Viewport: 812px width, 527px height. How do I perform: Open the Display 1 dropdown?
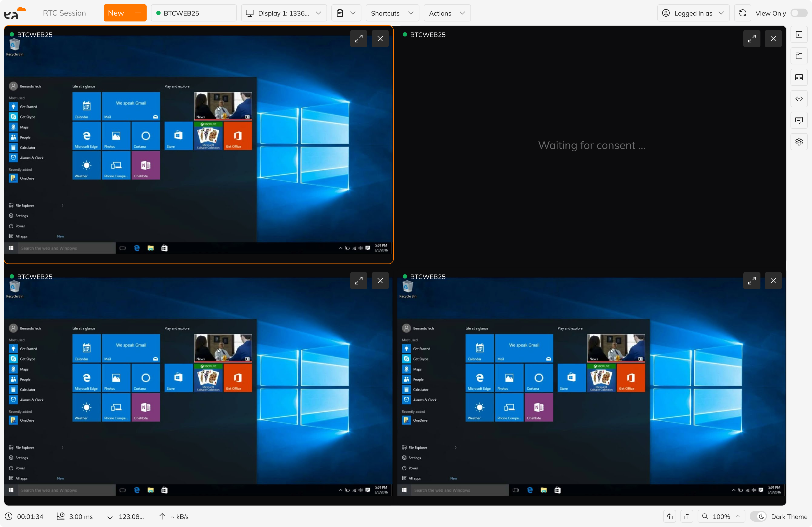point(284,13)
